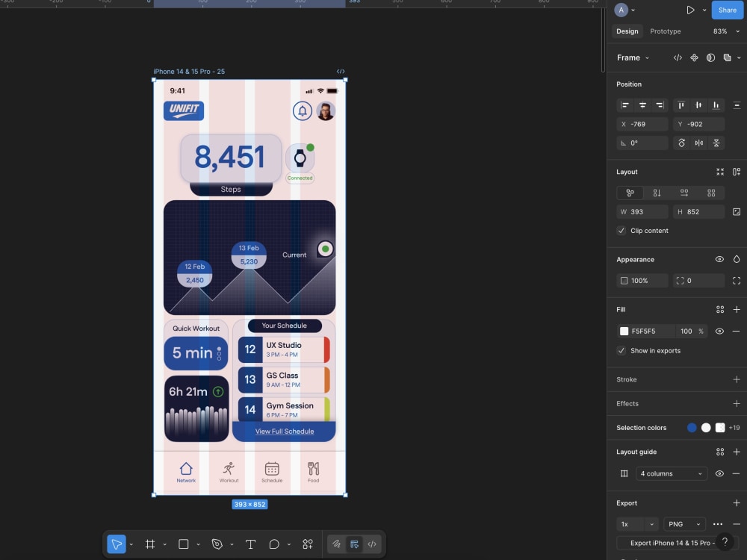Click the X position input field
This screenshot has height=560, width=747.
(x=642, y=124)
